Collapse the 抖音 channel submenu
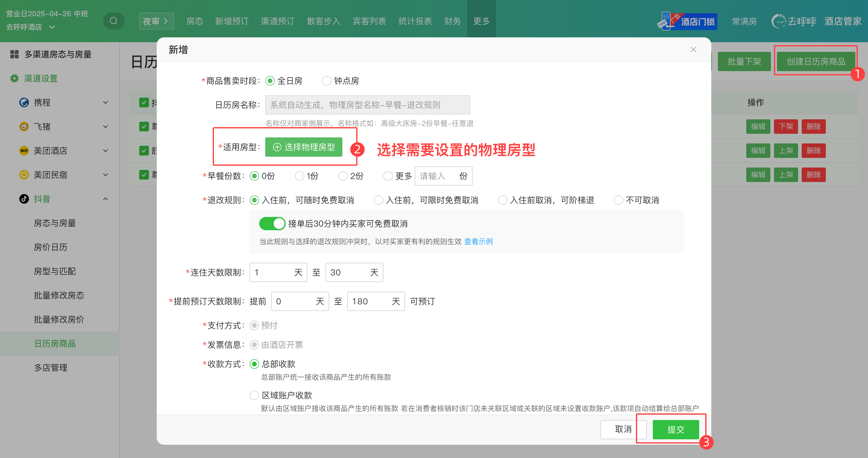868x458 pixels. [105, 199]
